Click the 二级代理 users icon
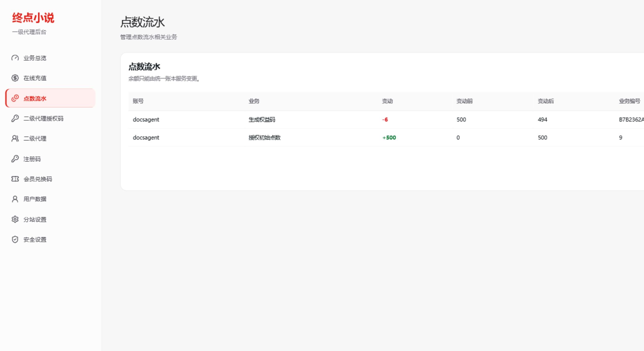 15,138
